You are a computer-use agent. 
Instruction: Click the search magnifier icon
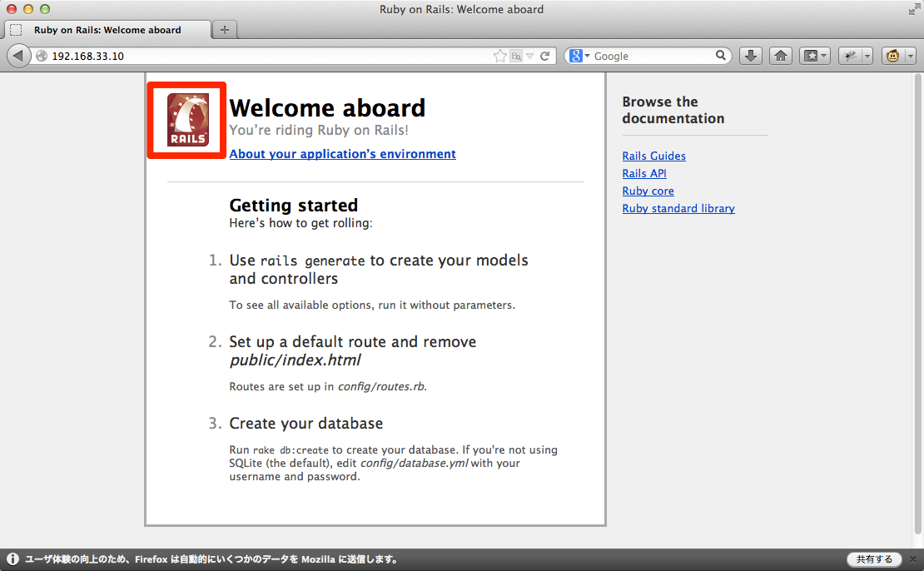click(721, 56)
